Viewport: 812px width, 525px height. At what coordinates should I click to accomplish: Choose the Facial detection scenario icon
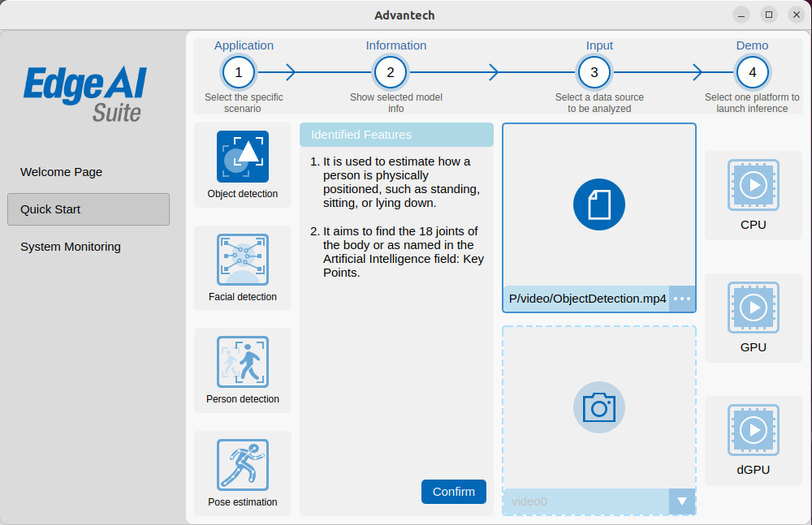242,260
